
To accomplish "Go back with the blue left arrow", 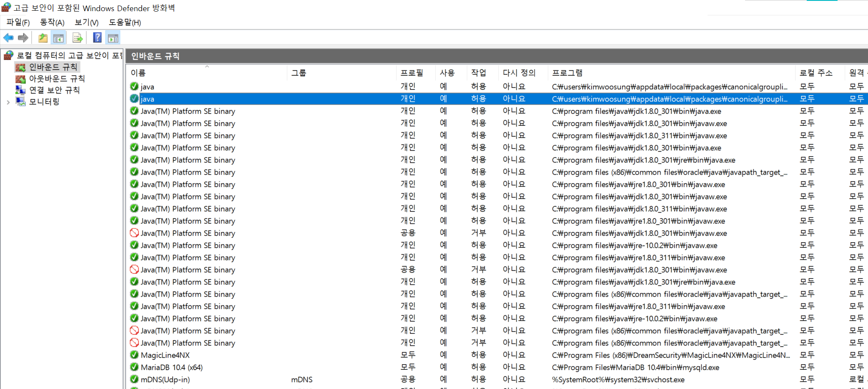I will (x=8, y=38).
